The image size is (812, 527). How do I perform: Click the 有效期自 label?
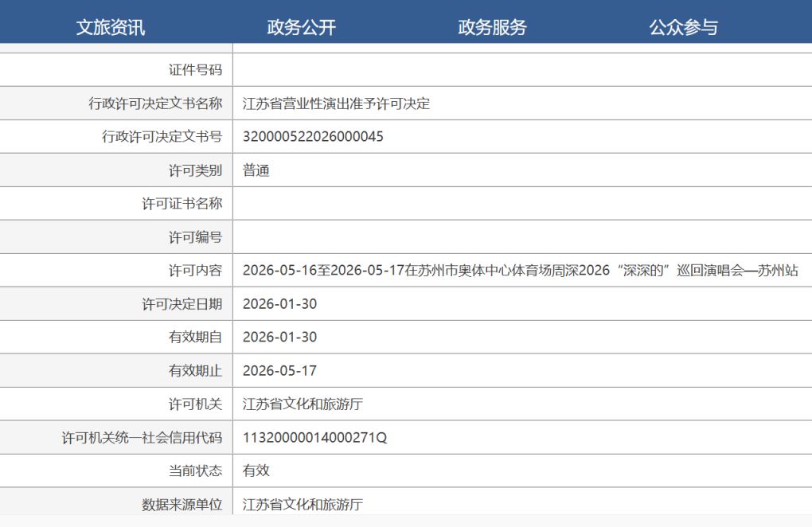tap(195, 337)
